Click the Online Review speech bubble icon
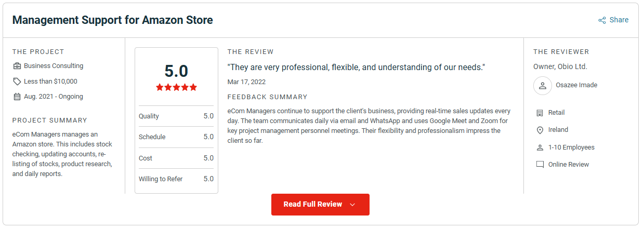Screen dimensions: 644x229 tap(540, 165)
